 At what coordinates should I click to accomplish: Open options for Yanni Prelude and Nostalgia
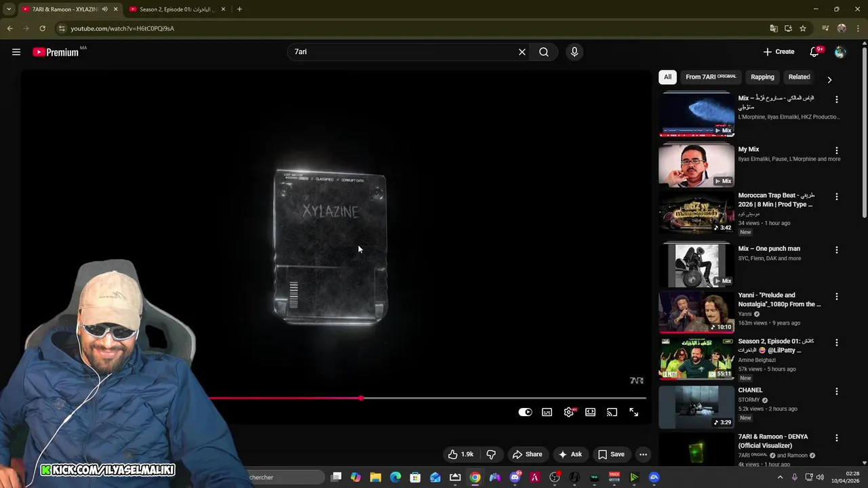(x=836, y=297)
